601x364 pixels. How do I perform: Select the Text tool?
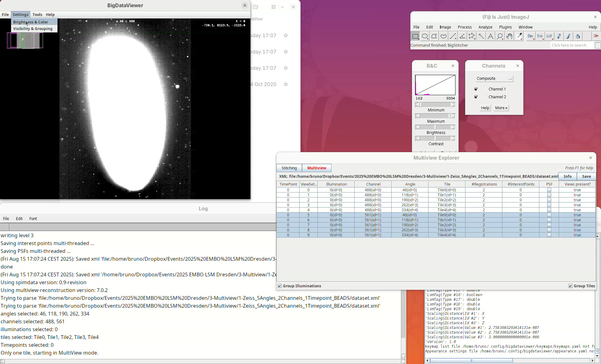(491, 36)
